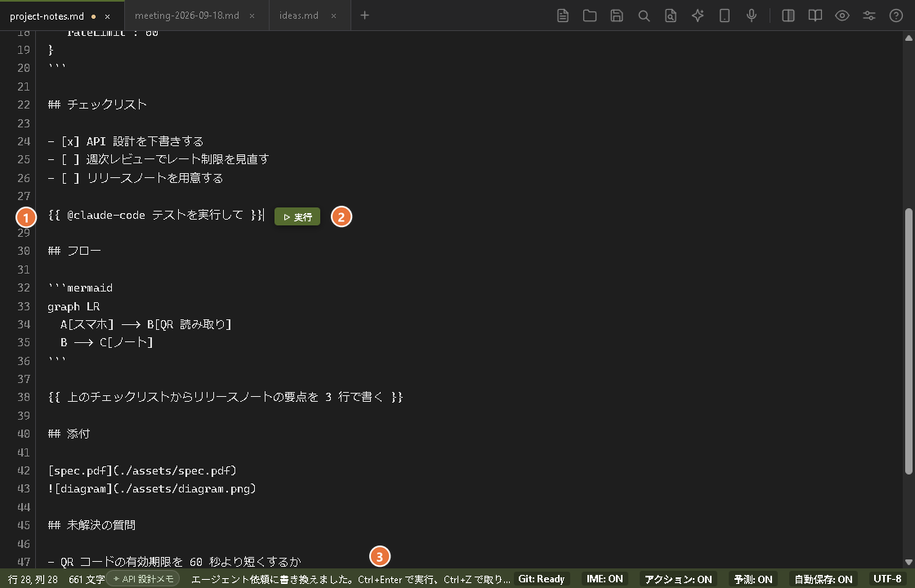This screenshot has height=588, width=915.
Task: Add a new tab with plus icon
Action: click(x=364, y=16)
